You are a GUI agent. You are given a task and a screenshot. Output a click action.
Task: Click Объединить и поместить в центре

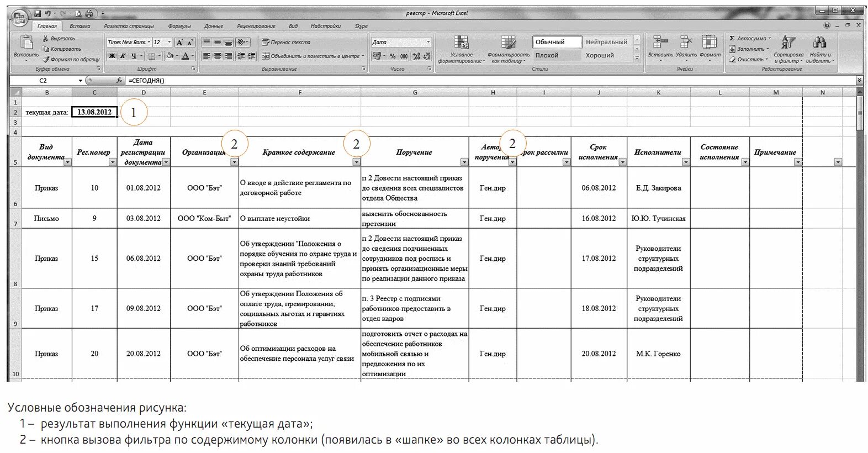click(x=313, y=56)
